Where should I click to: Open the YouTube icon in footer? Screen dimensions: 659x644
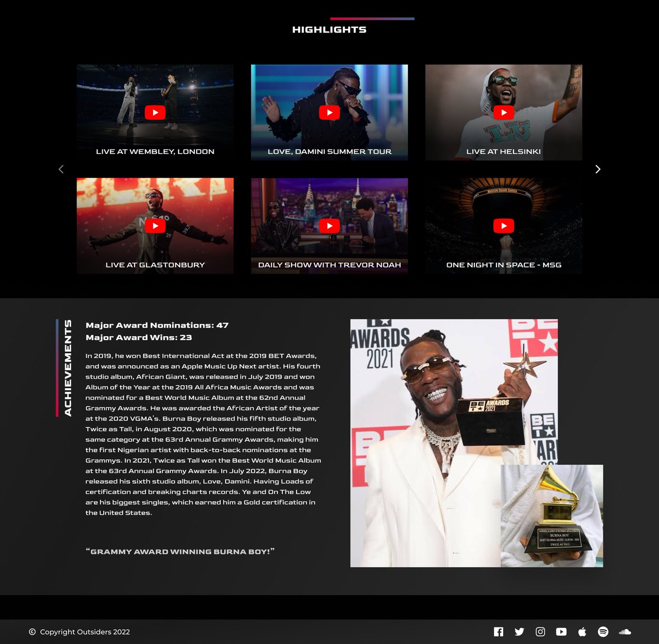pyautogui.click(x=561, y=632)
